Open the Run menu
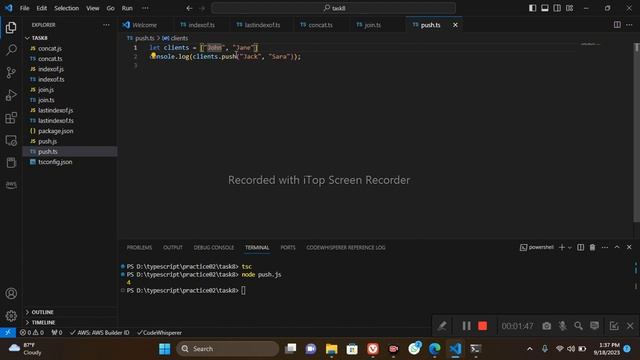 127,8
